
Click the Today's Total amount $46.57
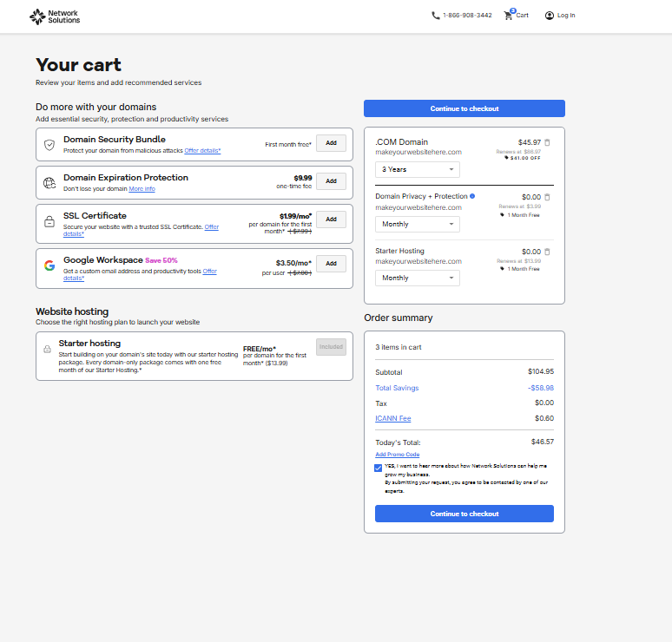543,442
